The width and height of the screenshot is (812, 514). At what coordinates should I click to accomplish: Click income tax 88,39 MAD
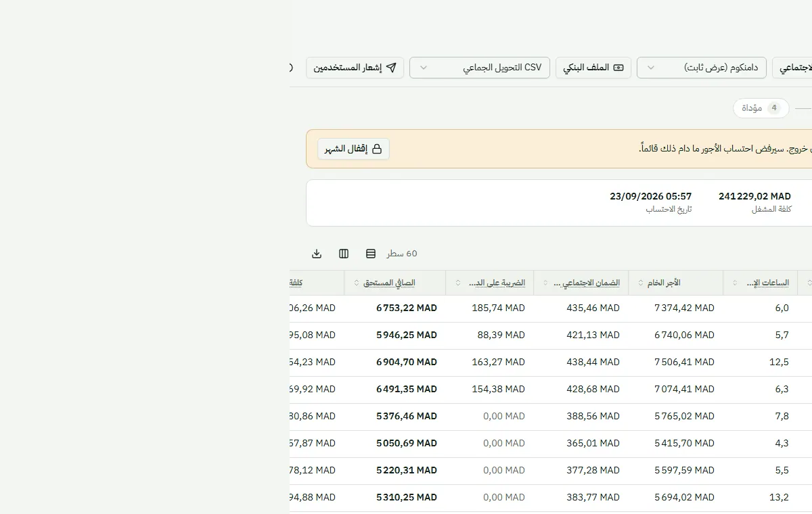tap(501, 335)
